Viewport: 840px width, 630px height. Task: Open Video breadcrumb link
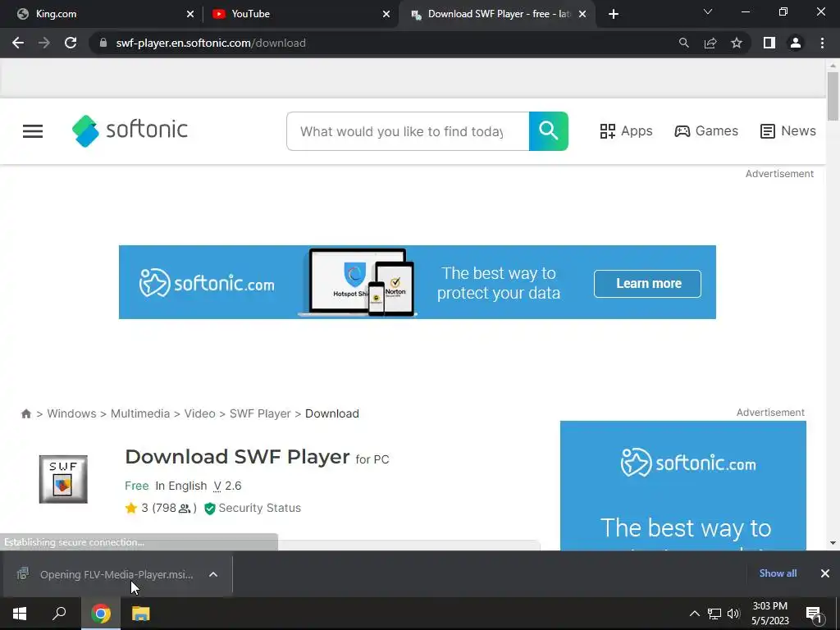(200, 413)
